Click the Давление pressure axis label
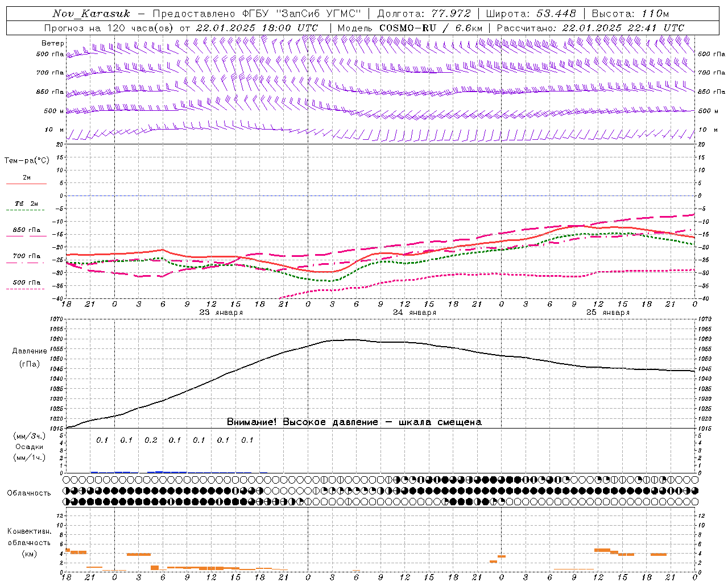 (29, 351)
